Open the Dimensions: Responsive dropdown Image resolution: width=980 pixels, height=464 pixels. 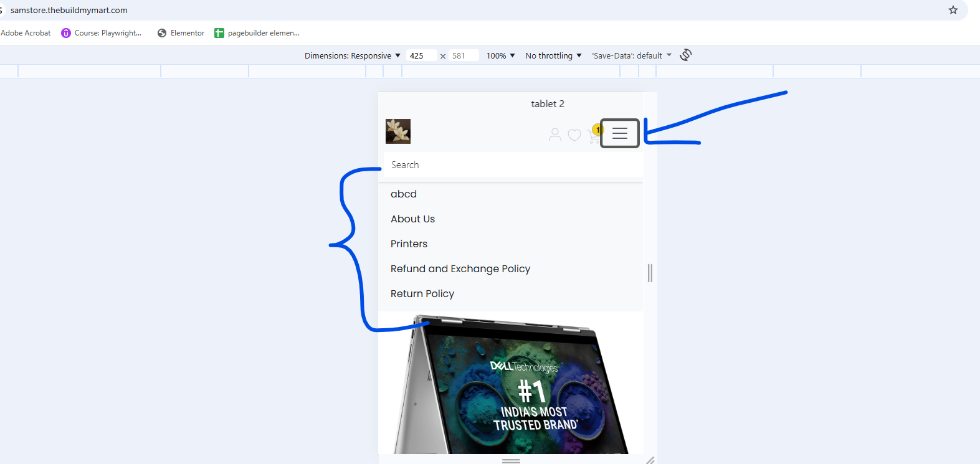click(353, 55)
